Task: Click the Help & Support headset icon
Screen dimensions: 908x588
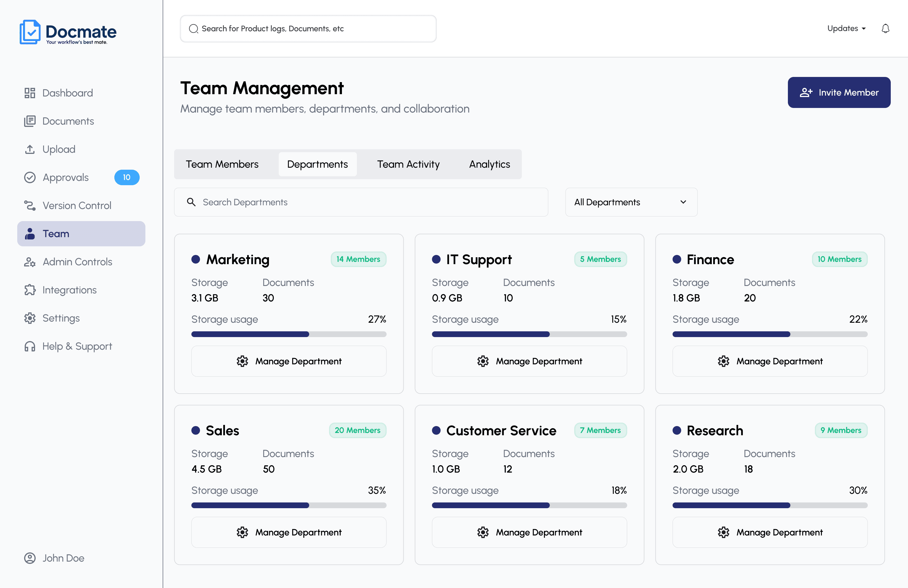Action: (30, 346)
